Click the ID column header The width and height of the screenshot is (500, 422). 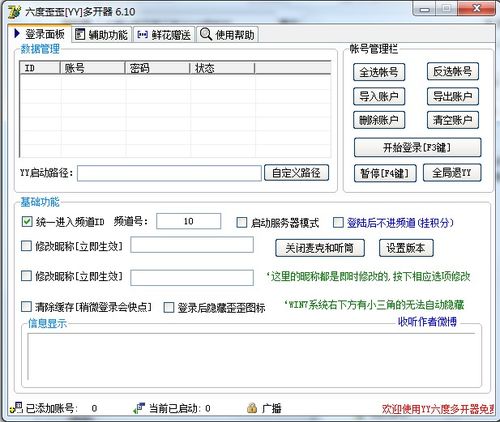[40, 68]
